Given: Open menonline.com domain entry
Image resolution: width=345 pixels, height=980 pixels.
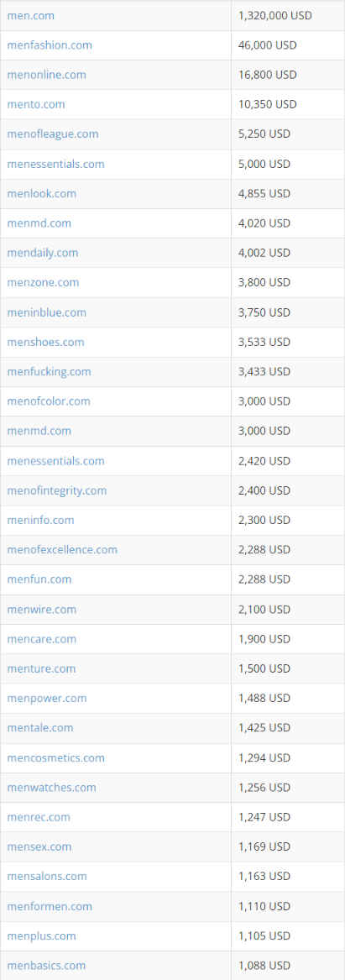Looking at the screenshot, I should [x=46, y=75].
